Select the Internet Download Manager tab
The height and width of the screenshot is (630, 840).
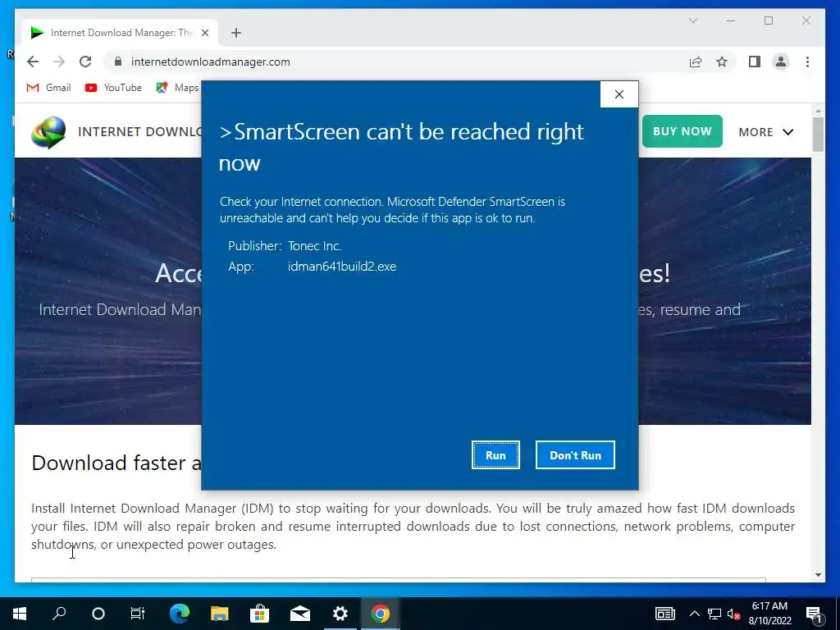pos(120,33)
